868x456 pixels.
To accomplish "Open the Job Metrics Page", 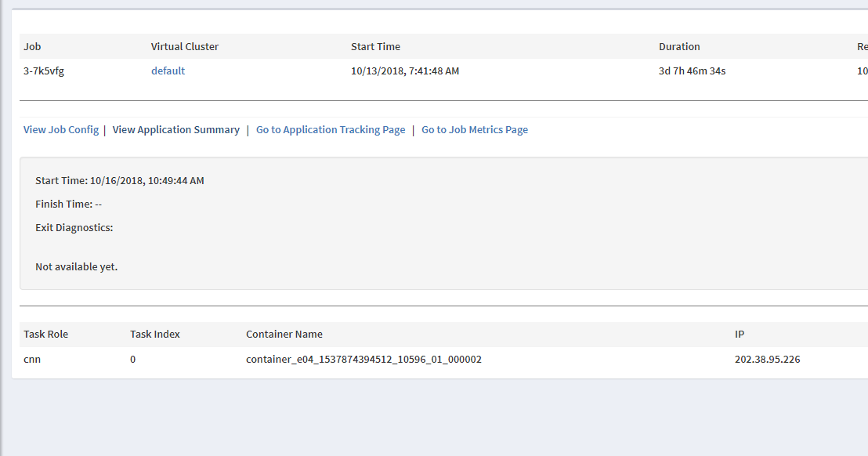I will (x=475, y=129).
